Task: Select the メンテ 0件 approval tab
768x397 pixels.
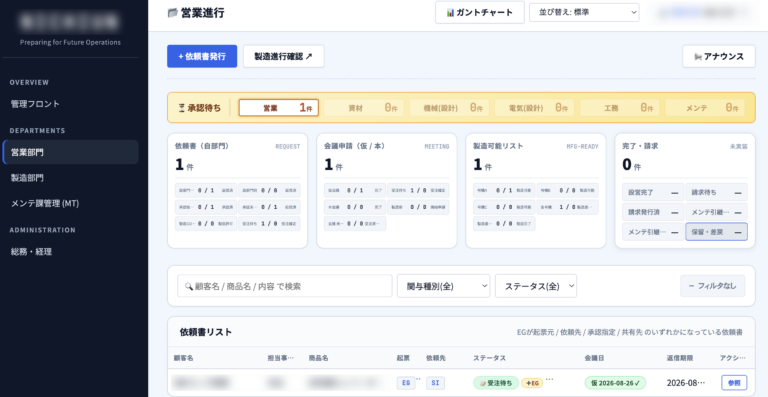Action: 705,108
